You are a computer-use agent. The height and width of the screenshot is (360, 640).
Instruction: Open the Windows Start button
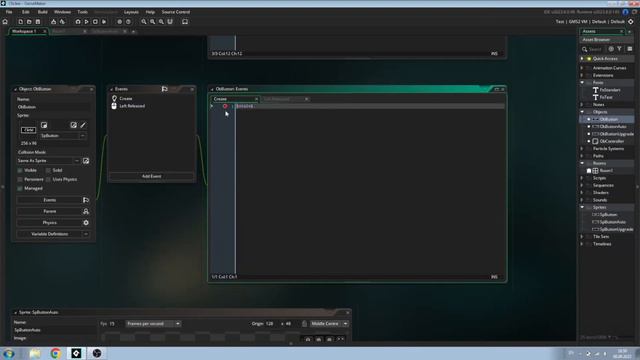[x=9, y=353]
